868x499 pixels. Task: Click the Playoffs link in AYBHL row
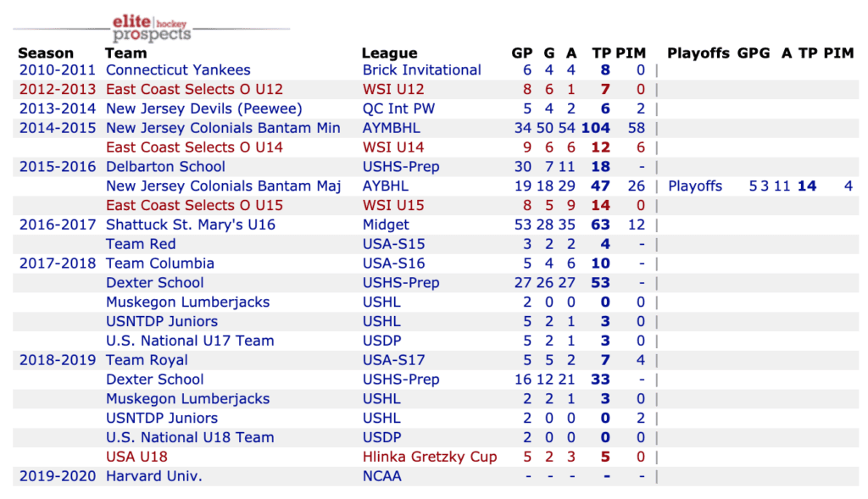click(695, 186)
